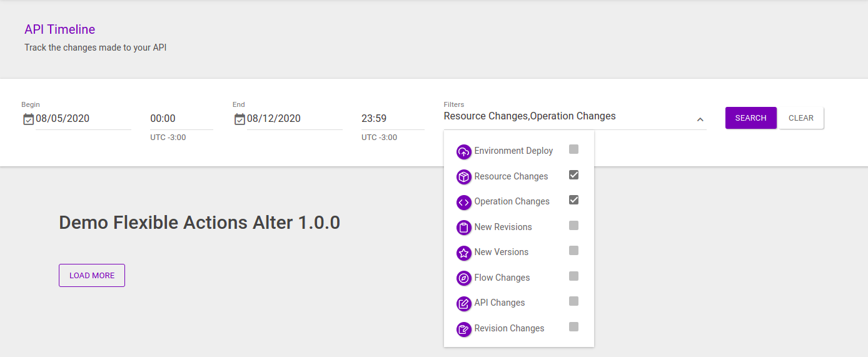
Task: Click the New Revisions clipboard icon
Action: tap(463, 228)
